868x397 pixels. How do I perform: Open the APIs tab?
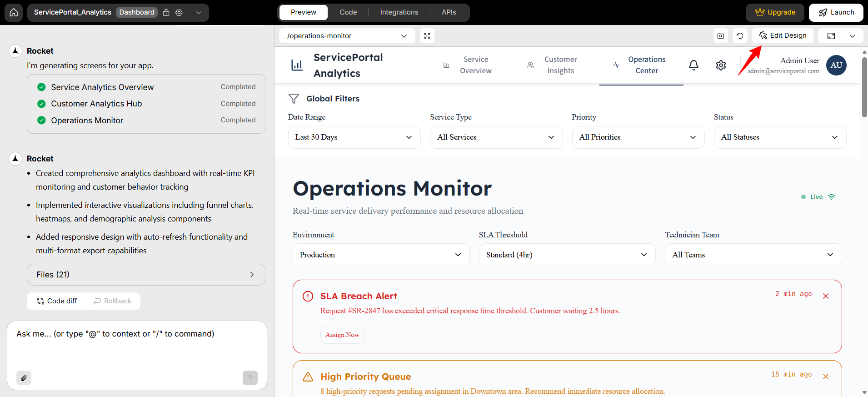pos(449,12)
